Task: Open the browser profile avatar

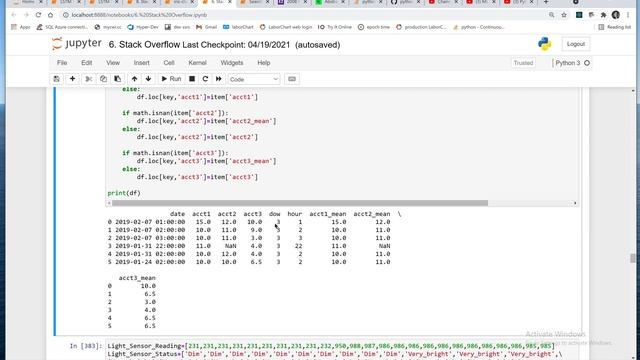Action: pos(616,15)
